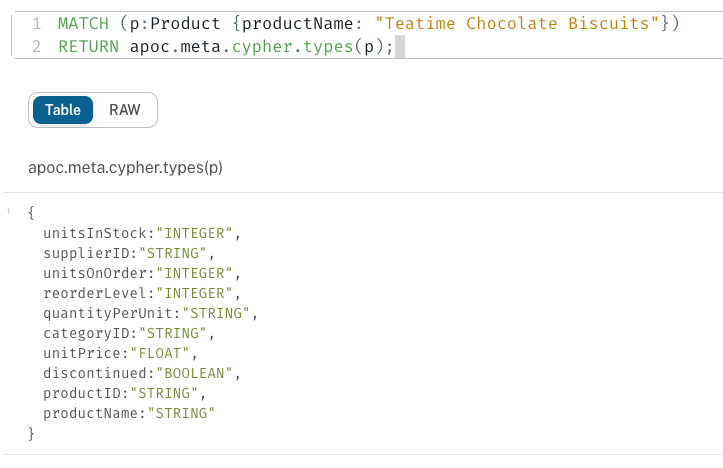723x468 pixels.
Task: Click line number 1 in editor gutter
Action: tap(37, 24)
